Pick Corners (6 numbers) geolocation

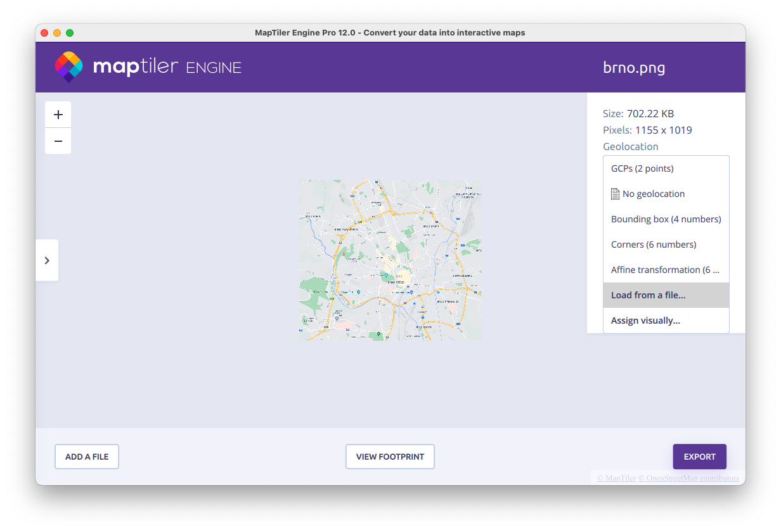(x=654, y=244)
